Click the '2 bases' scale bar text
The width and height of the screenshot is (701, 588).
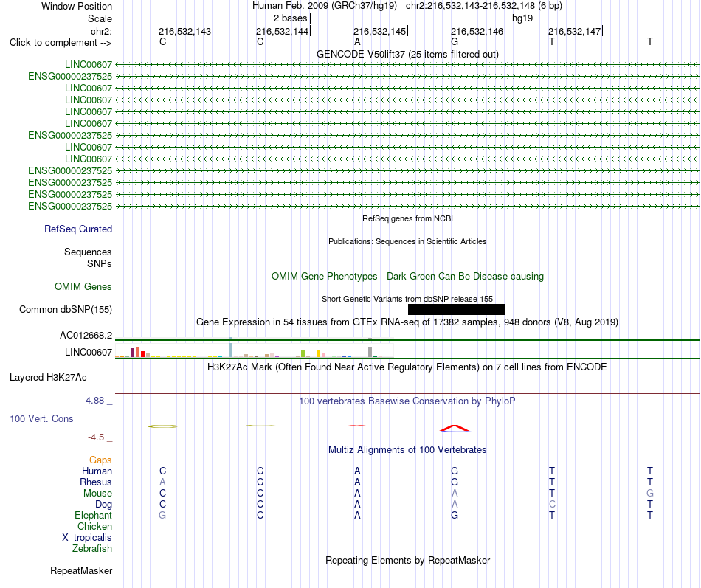[290, 18]
